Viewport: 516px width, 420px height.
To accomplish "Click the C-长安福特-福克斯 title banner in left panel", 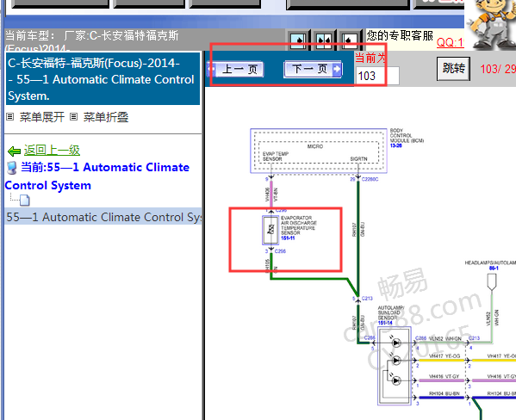I will click(103, 78).
